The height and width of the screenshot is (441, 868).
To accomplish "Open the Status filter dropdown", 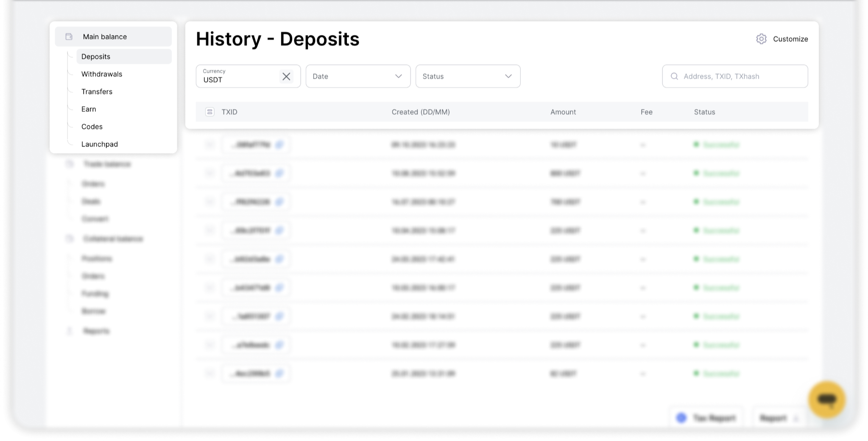I will [468, 76].
